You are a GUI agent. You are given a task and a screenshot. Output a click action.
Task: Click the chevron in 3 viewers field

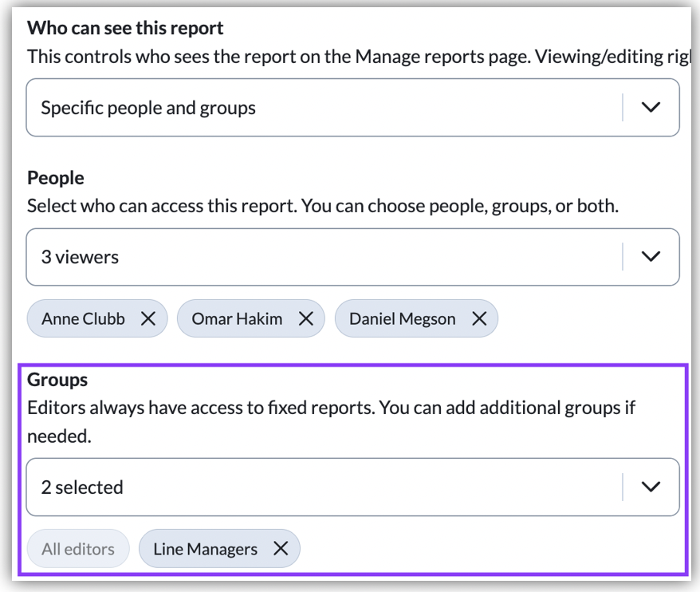(651, 257)
